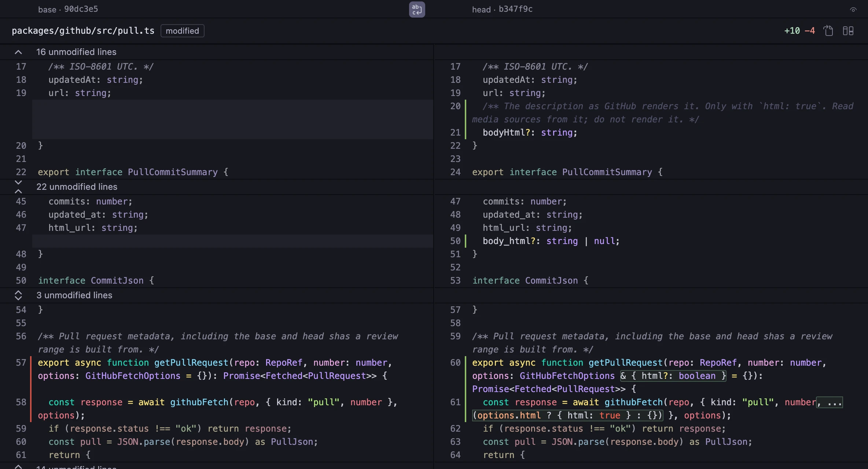Click base line 57 'export async function getPullRequest'

pyautogui.click(x=133, y=363)
